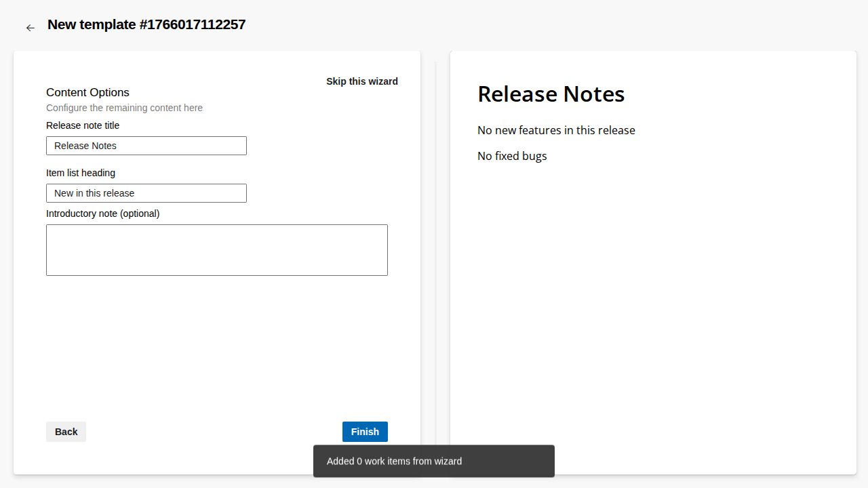Click into the Introductory note text area
This screenshot has width=868, height=488.
(x=216, y=250)
